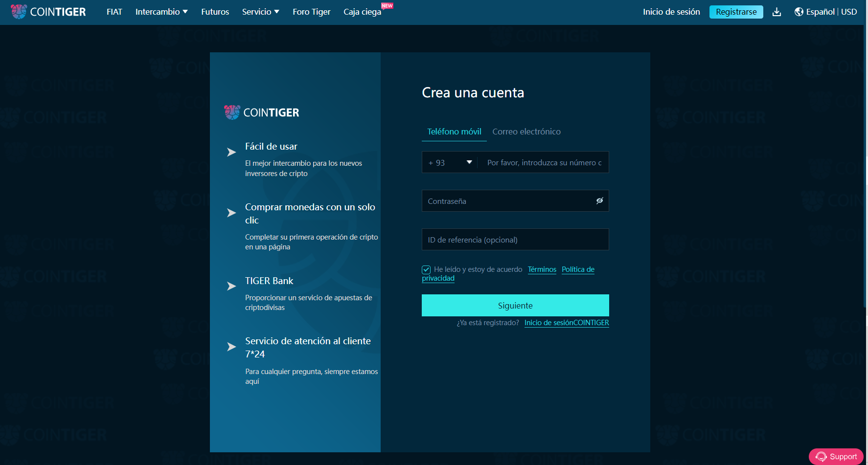Viewport: 868px width, 465px height.
Task: Click the arrow icon beside Servicio de atención
Action: pyautogui.click(x=231, y=347)
